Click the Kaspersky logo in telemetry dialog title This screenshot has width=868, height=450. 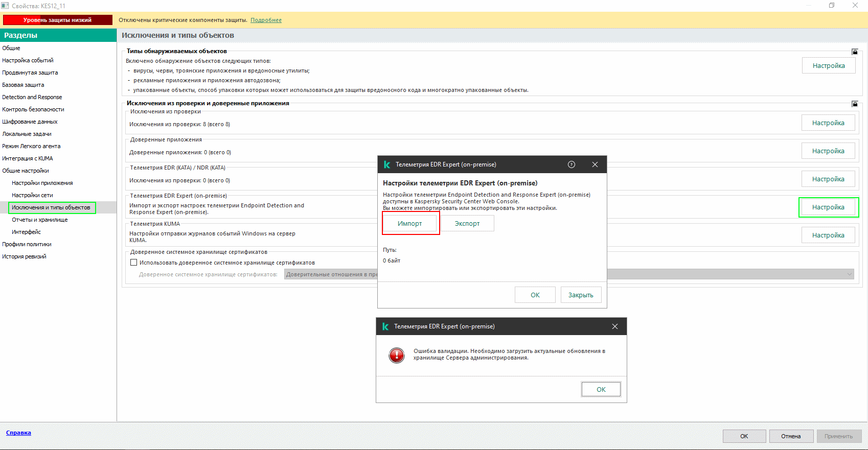tap(387, 164)
